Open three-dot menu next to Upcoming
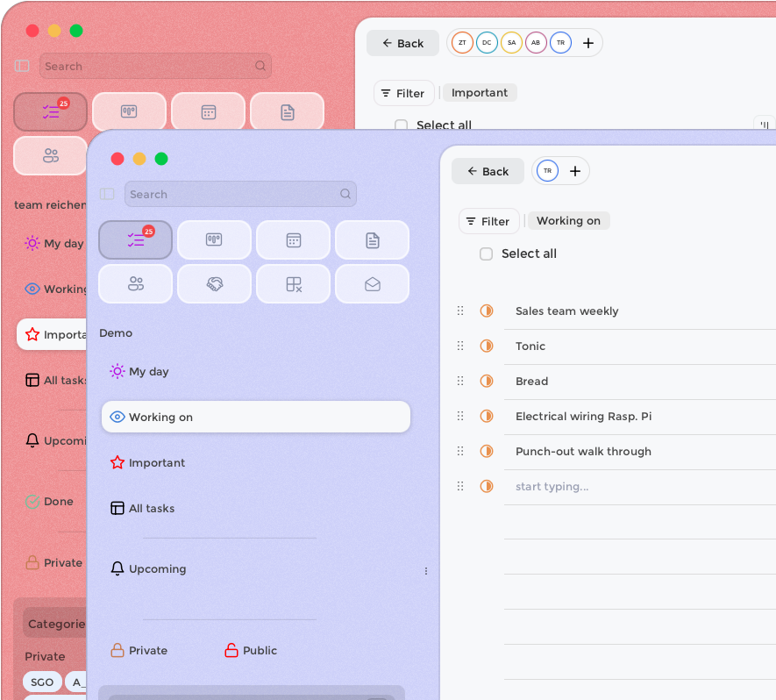 tap(426, 571)
